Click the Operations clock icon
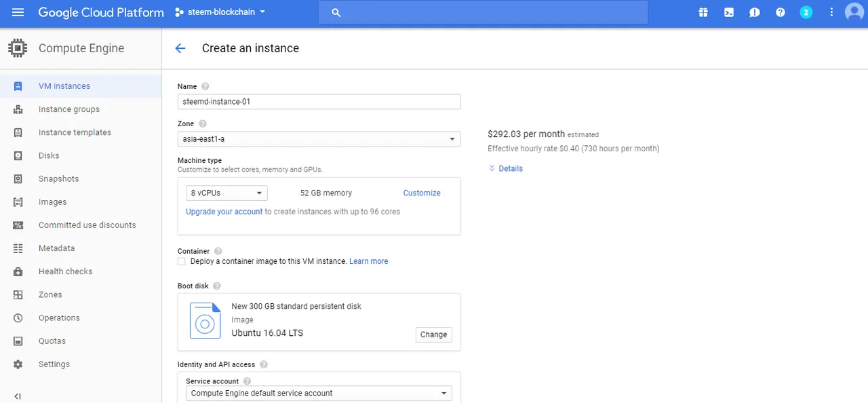 [18, 318]
